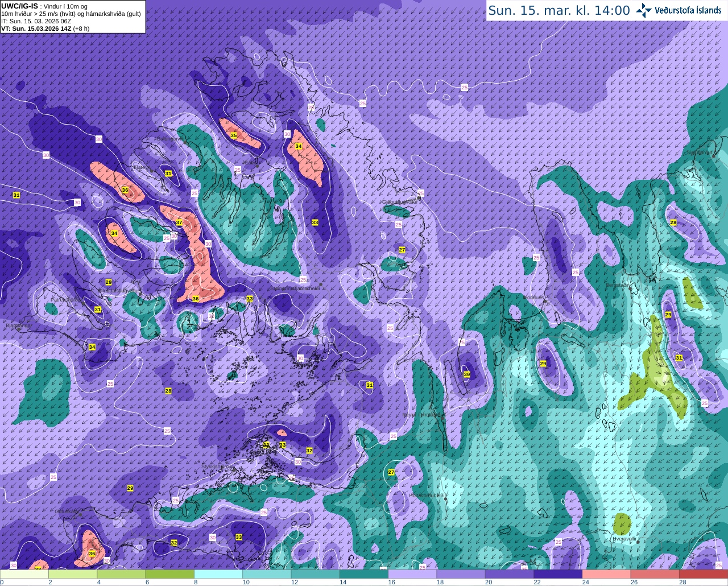Pick the 24–26 m/s legend swatch
This screenshot has height=586, width=728.
click(607, 574)
